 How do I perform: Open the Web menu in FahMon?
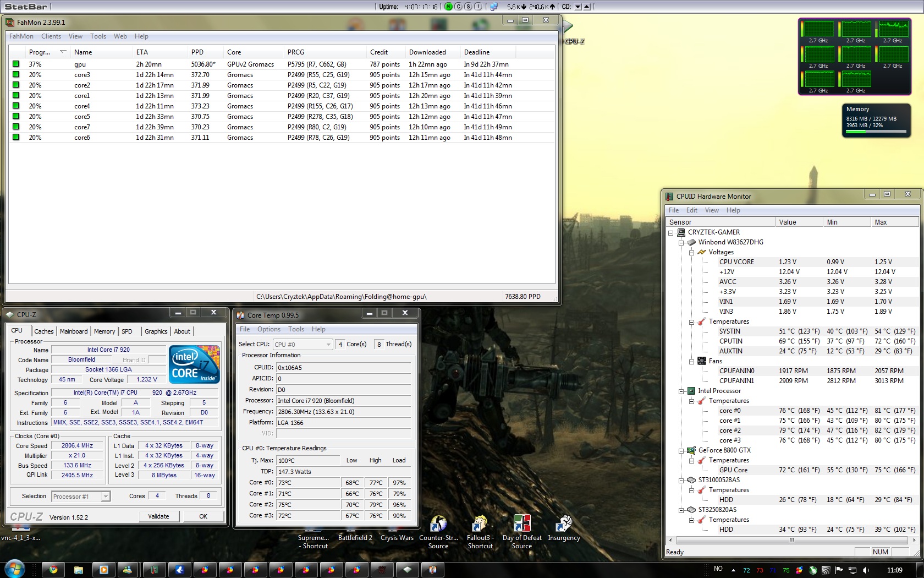coord(120,36)
